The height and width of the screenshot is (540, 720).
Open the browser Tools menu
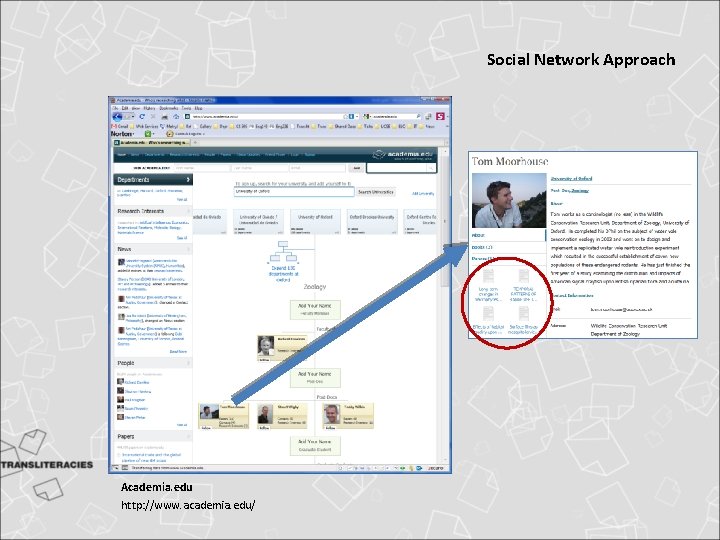pos(186,108)
